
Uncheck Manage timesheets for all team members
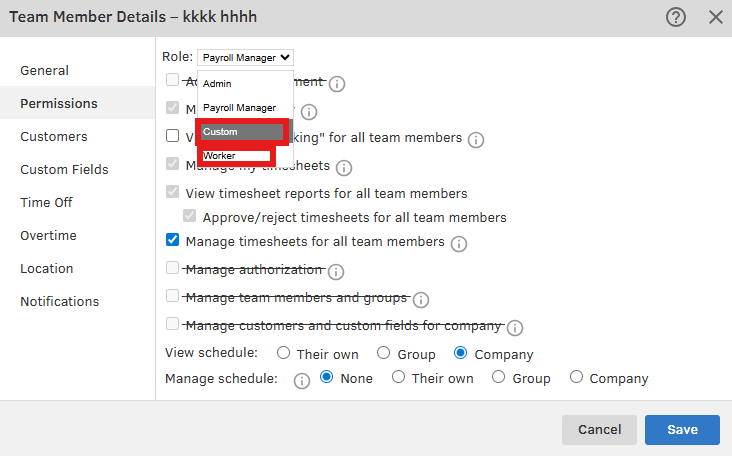point(173,241)
